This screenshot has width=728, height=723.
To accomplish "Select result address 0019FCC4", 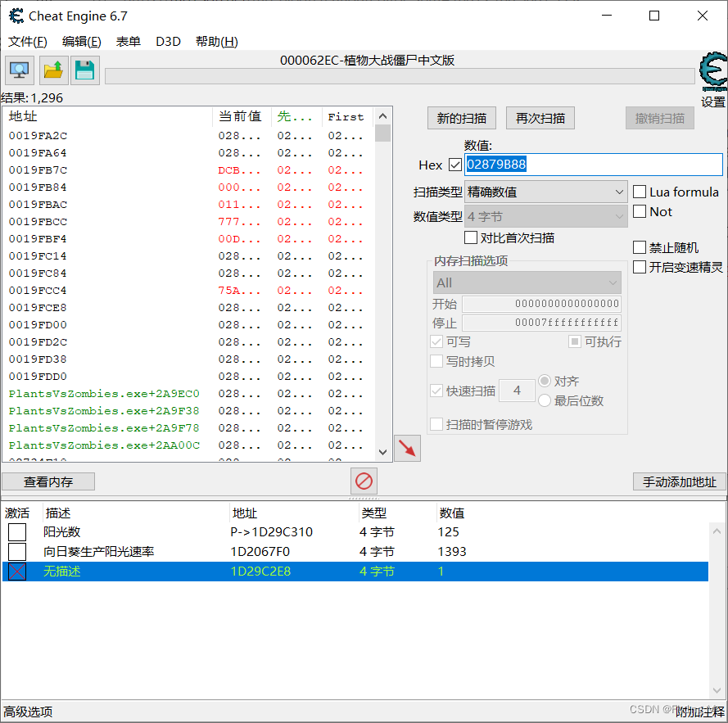I will point(38,290).
